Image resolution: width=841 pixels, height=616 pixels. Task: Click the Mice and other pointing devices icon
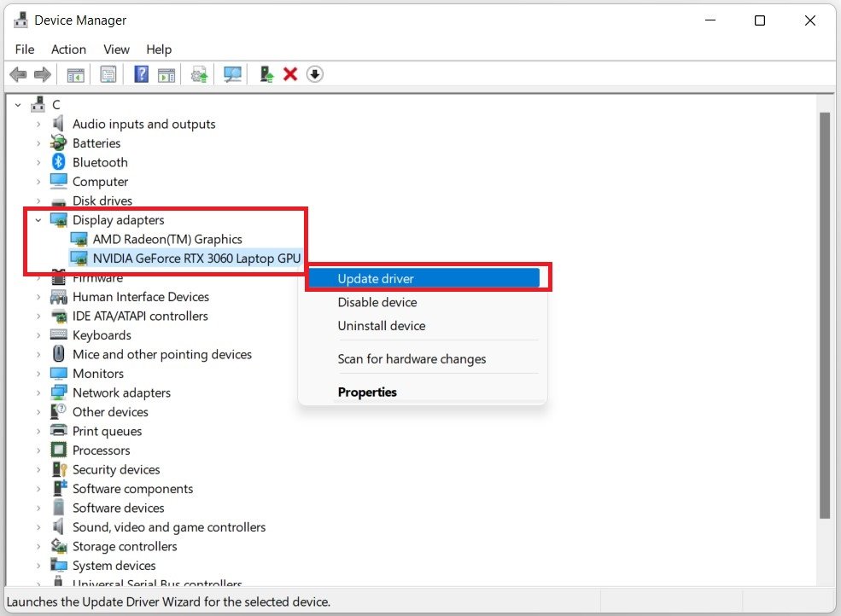[x=58, y=354]
